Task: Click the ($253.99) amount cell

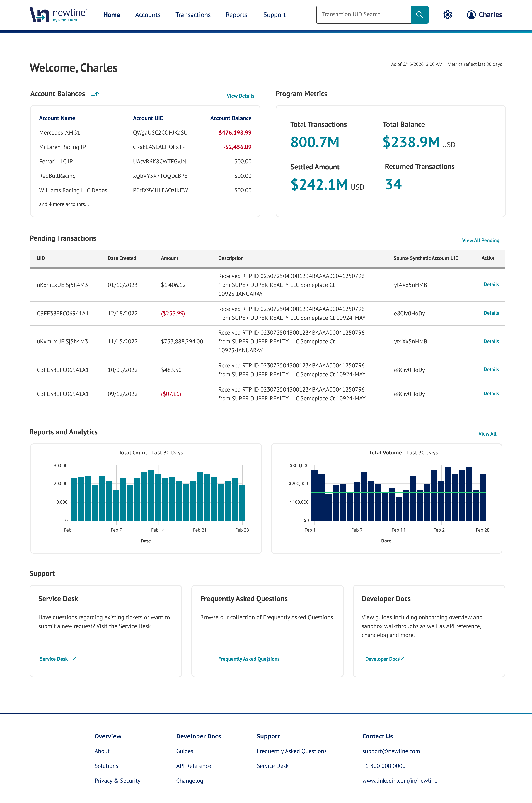Action: point(173,313)
